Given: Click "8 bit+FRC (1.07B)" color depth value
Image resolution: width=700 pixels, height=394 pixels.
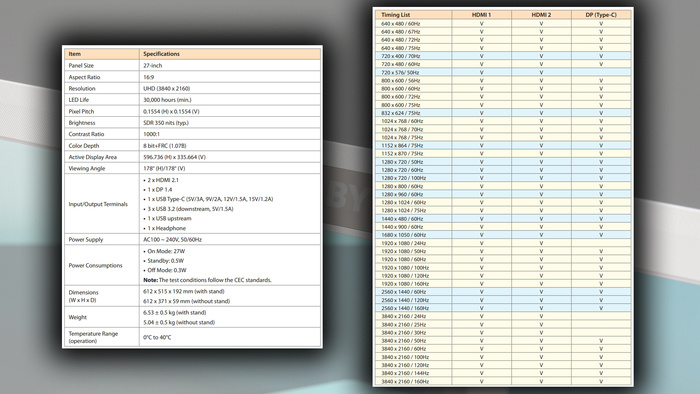Looking at the screenshot, I should pos(165,146).
